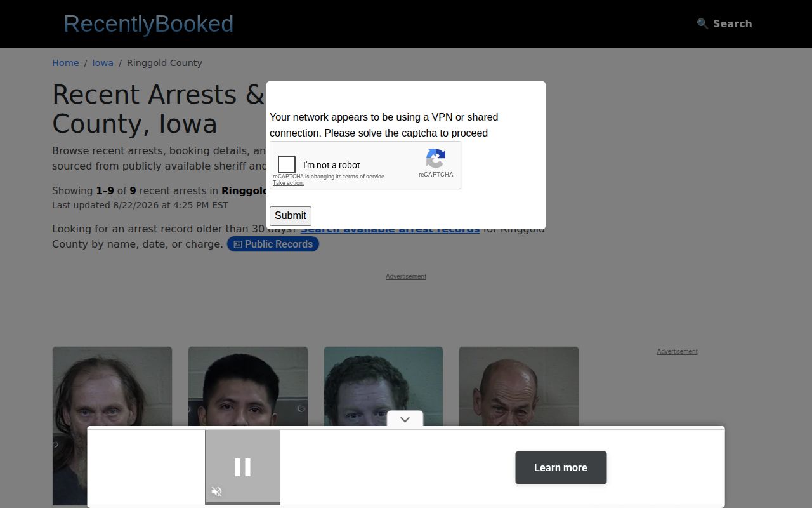Navigate to Home breadcrumb
The image size is (812, 508).
[x=65, y=63]
